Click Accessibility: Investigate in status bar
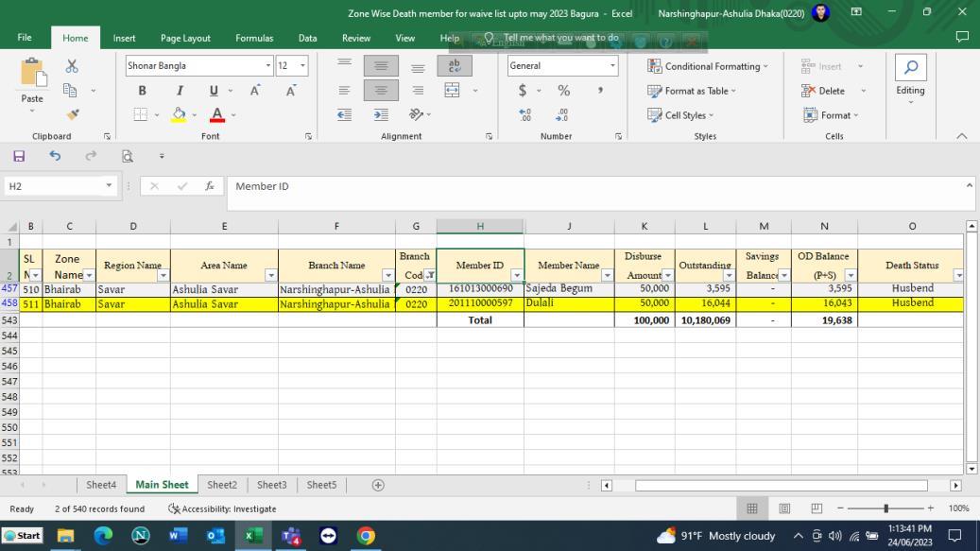Viewport: 980px width, 551px height. 222,509
